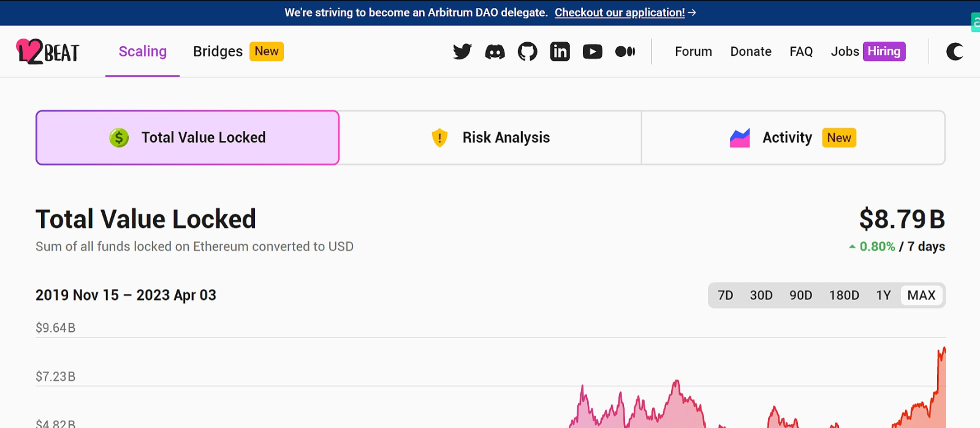Open the L2BEAT Twitter page
The image size is (980, 428).
click(x=462, y=51)
